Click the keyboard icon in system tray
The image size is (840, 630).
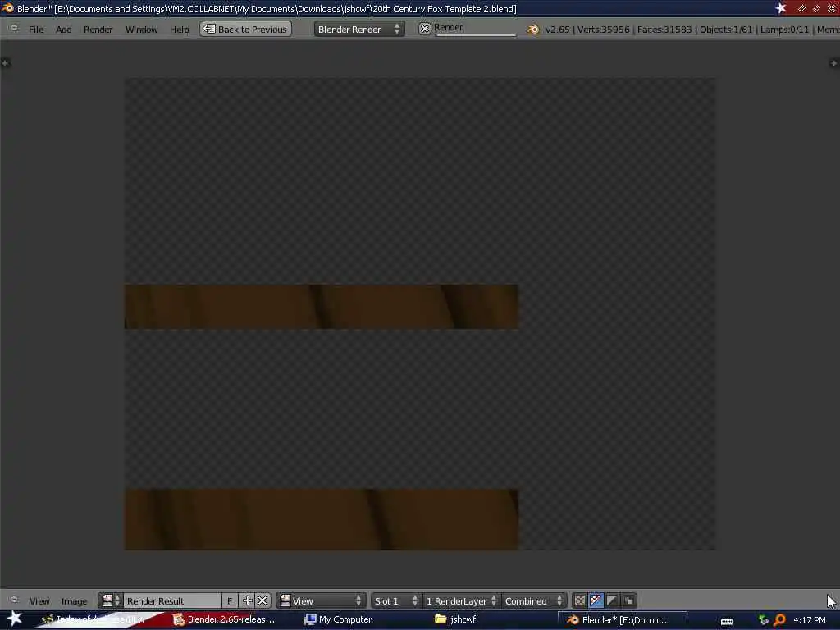[x=727, y=622]
